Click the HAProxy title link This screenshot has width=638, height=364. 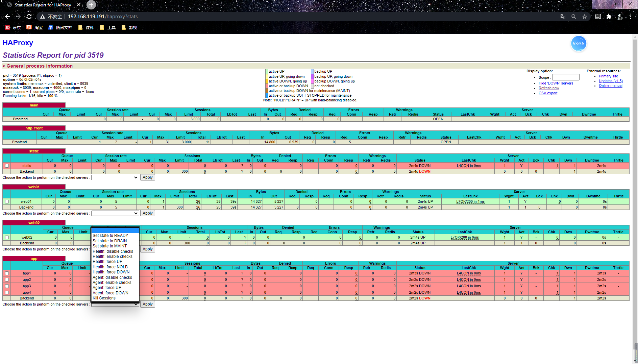tap(18, 43)
